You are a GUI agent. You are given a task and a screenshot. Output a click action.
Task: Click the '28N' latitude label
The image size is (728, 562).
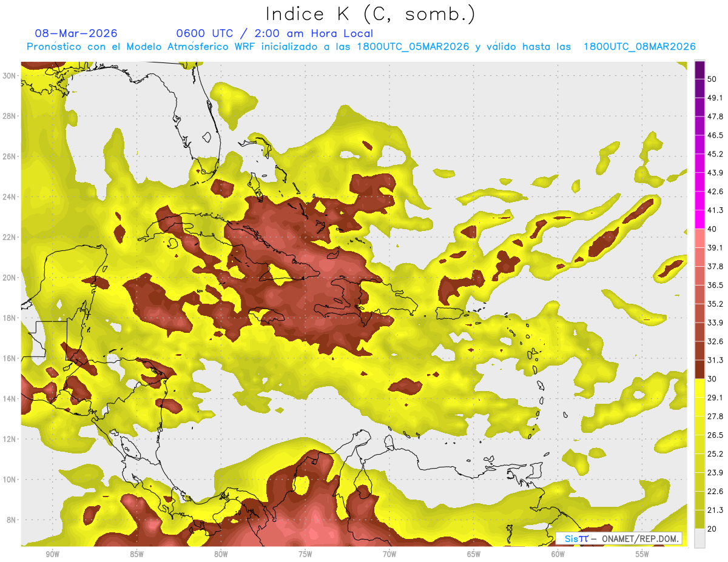click(x=10, y=116)
